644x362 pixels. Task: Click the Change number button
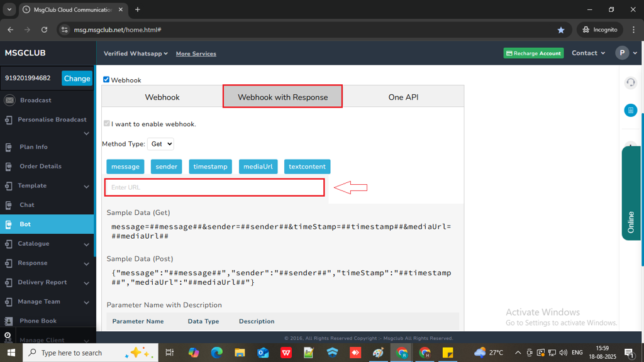pyautogui.click(x=77, y=79)
